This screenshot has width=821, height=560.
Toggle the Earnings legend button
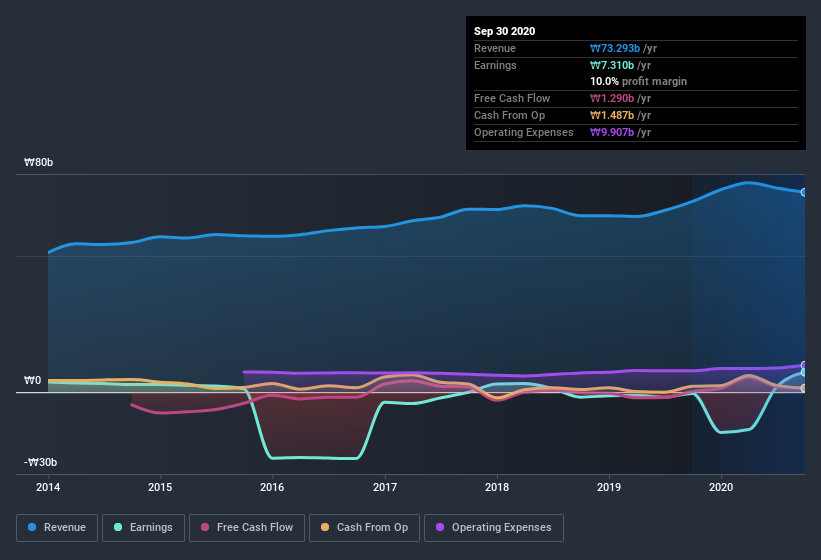click(x=143, y=528)
